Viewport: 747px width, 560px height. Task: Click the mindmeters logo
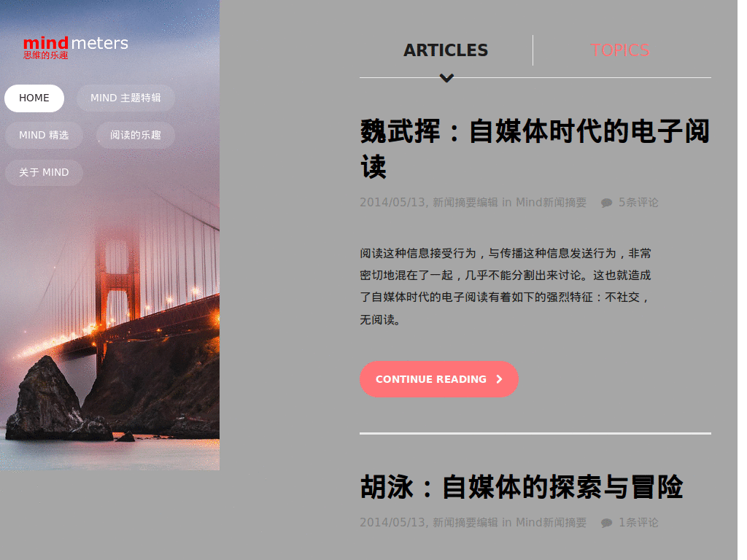(76, 47)
